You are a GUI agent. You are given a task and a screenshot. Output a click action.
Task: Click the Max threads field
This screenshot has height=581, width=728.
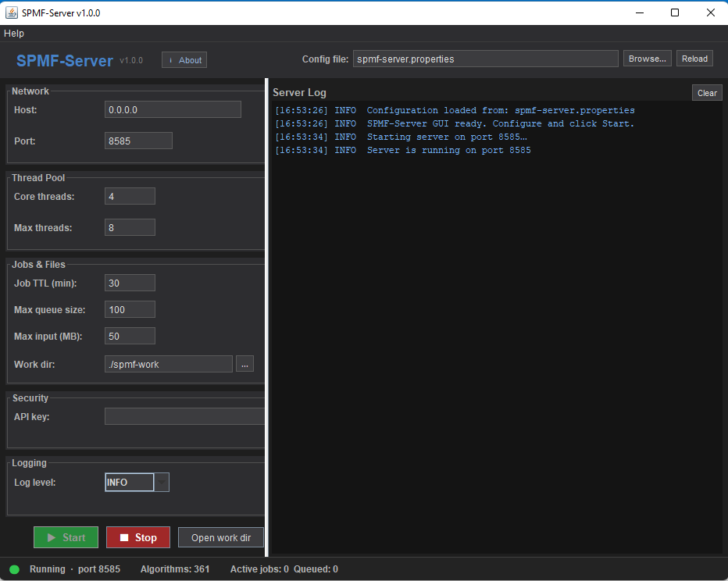pos(130,228)
